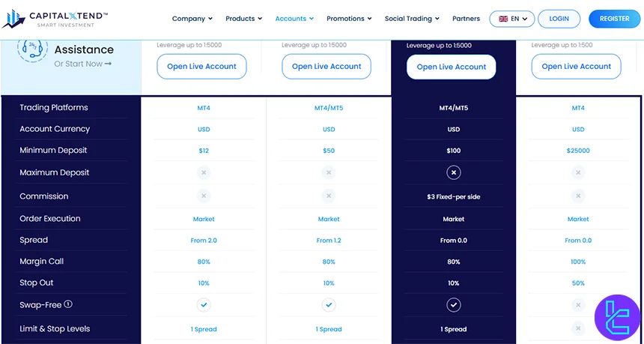
Task: Click MT4 platform in the $12 column
Action: click(x=204, y=108)
